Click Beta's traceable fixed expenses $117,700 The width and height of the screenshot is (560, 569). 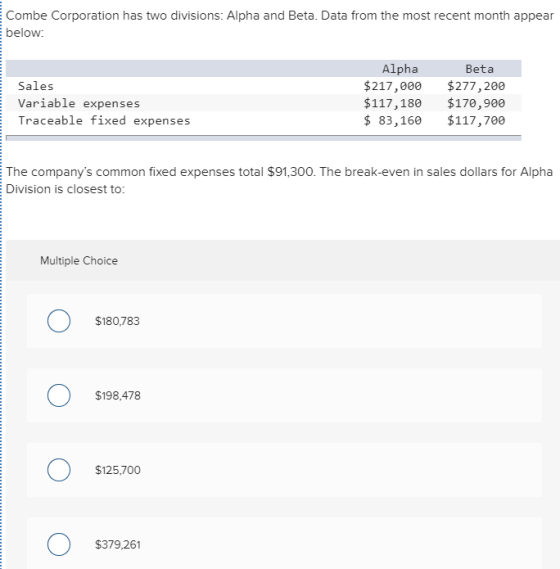(476, 120)
